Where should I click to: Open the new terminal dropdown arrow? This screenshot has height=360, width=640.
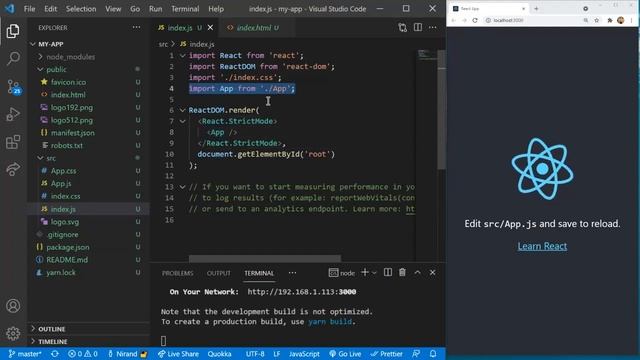coord(374,273)
